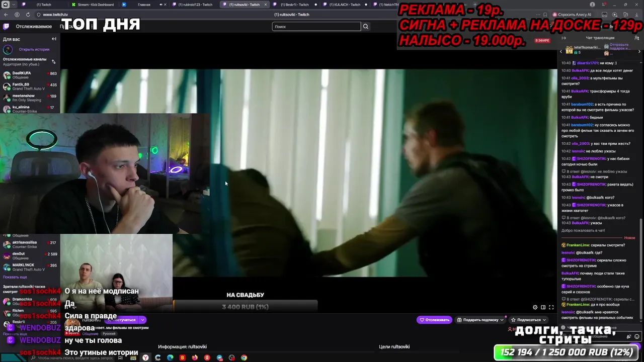644x362 pixels.
Task: Open the ku_alinina channel in the sidebar
Action: (x=30, y=109)
